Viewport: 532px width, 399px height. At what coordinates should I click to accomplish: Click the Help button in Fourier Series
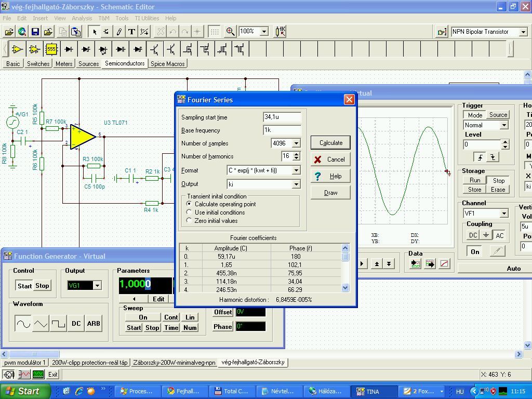click(x=330, y=176)
